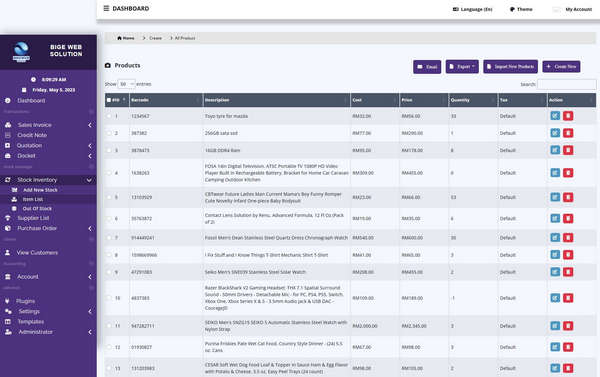This screenshot has width=600, height=377.
Task: Click the Settings gears icon
Action: click(8, 311)
